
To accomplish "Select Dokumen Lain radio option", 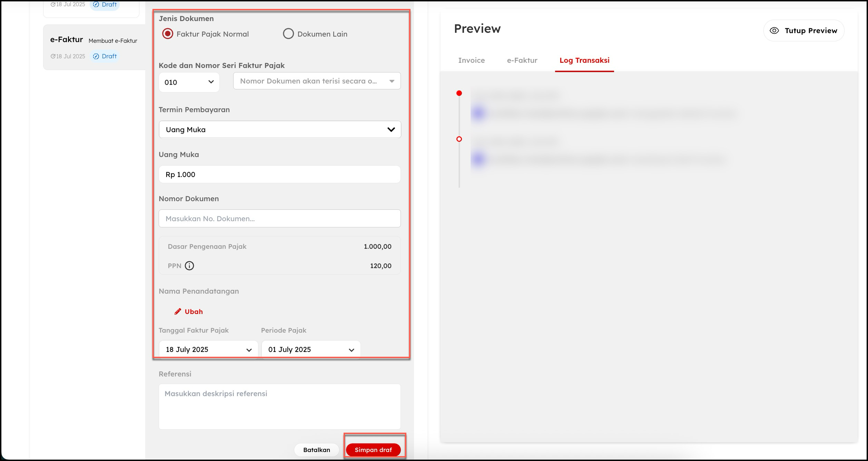I will tap(288, 34).
